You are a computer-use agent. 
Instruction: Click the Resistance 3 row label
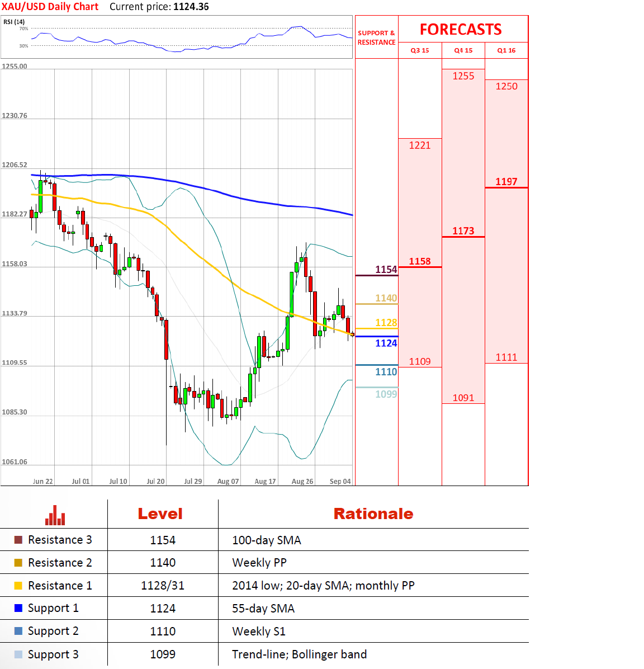(60, 540)
